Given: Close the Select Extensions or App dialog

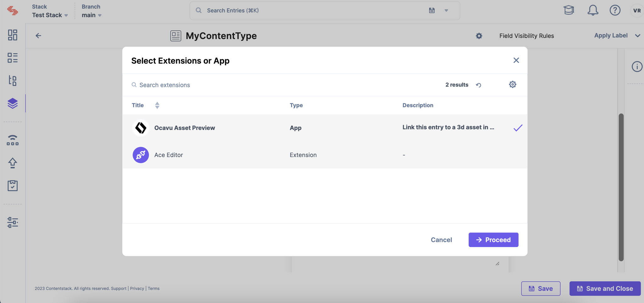Looking at the screenshot, I should pyautogui.click(x=516, y=60).
